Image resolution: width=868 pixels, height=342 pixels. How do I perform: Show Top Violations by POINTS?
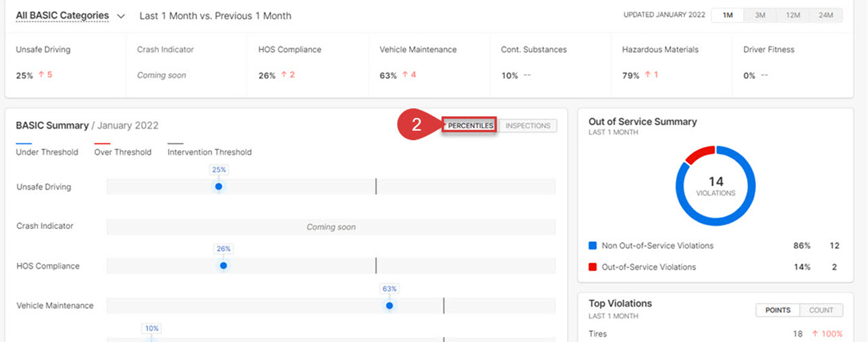tap(778, 310)
